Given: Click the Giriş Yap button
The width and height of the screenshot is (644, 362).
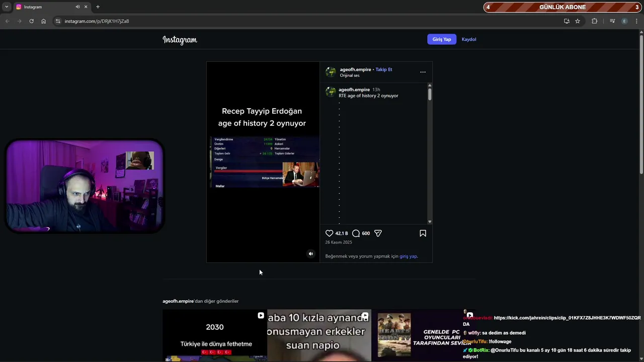Looking at the screenshot, I should tap(442, 39).
